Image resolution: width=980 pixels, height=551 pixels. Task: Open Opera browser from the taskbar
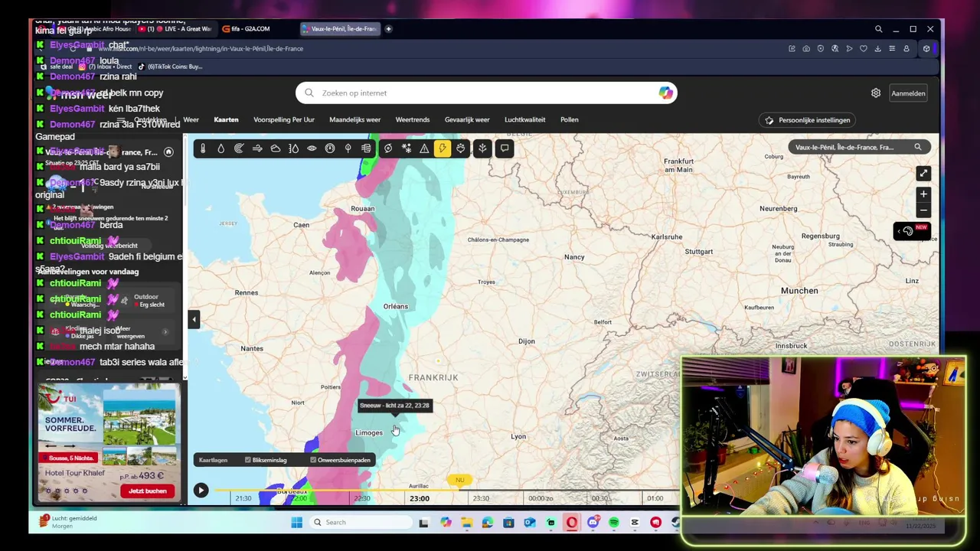[x=572, y=523]
